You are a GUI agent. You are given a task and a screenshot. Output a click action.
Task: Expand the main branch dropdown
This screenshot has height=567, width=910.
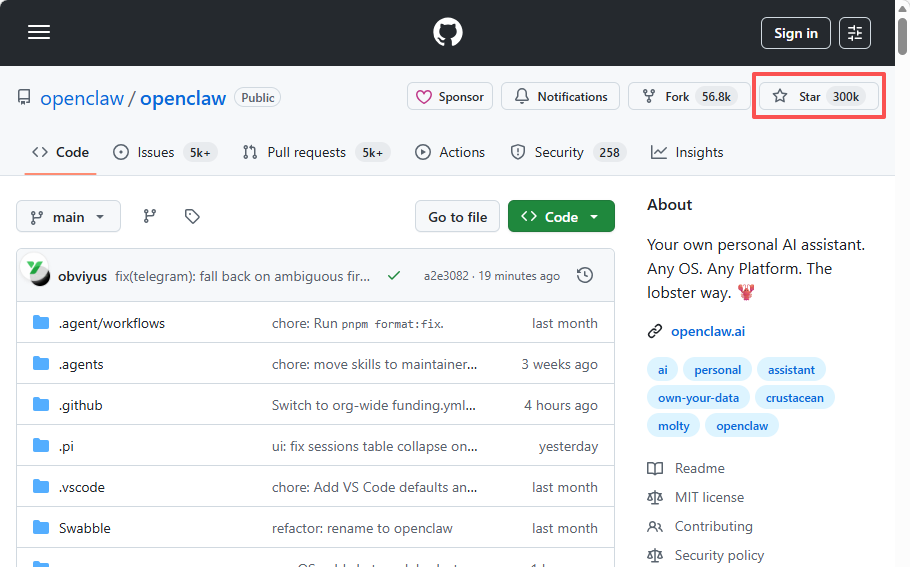pyautogui.click(x=68, y=216)
